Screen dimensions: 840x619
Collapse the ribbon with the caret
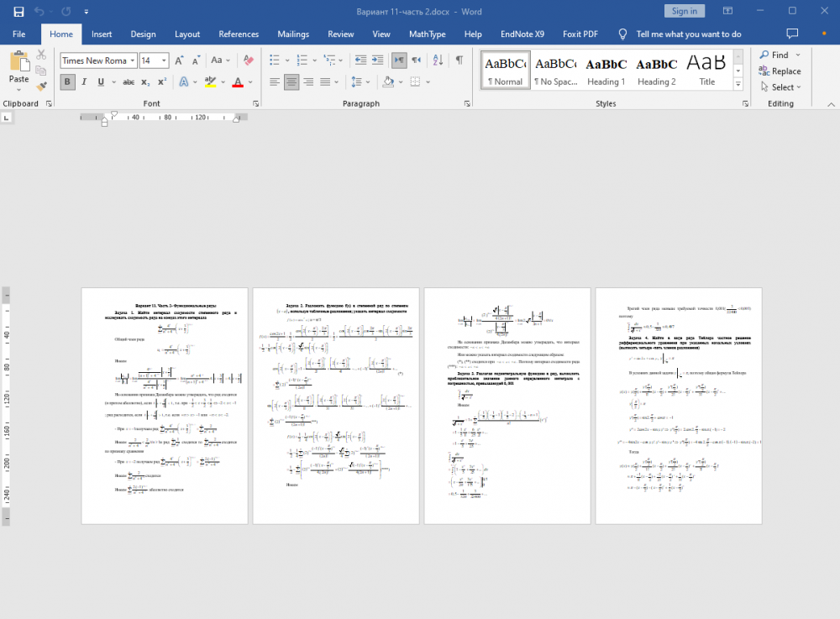[831, 104]
